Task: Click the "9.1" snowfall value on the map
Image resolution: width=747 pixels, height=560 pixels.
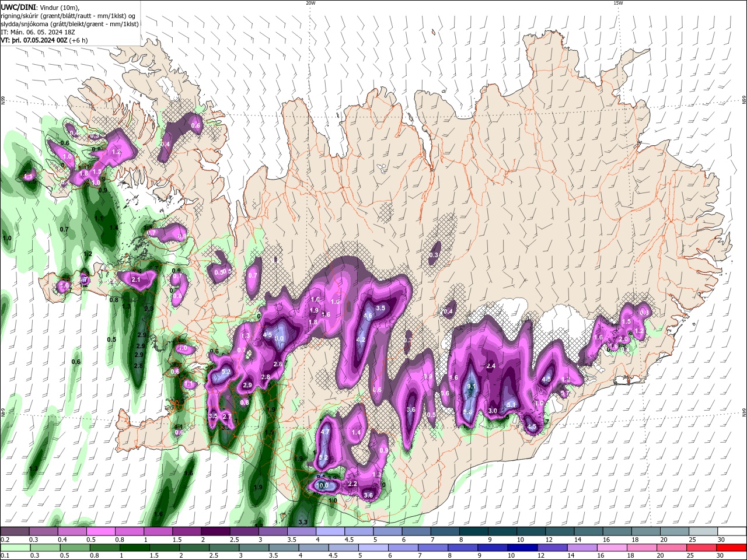Action: tap(472, 386)
